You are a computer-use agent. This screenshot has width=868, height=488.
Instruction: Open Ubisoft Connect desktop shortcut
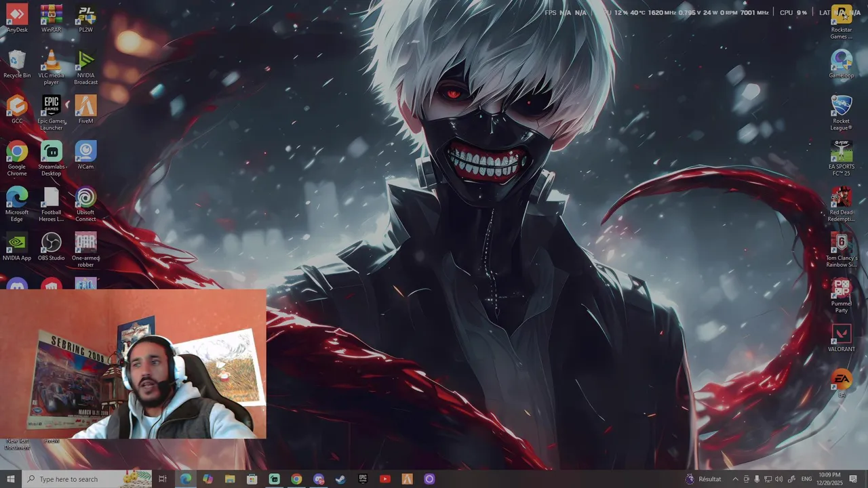click(x=85, y=203)
